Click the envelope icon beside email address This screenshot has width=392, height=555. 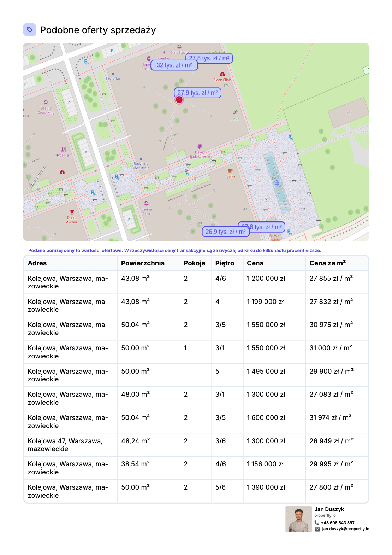317,529
